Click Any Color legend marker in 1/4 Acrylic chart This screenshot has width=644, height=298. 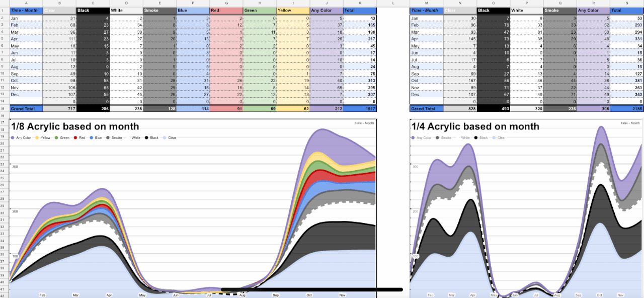click(x=414, y=137)
